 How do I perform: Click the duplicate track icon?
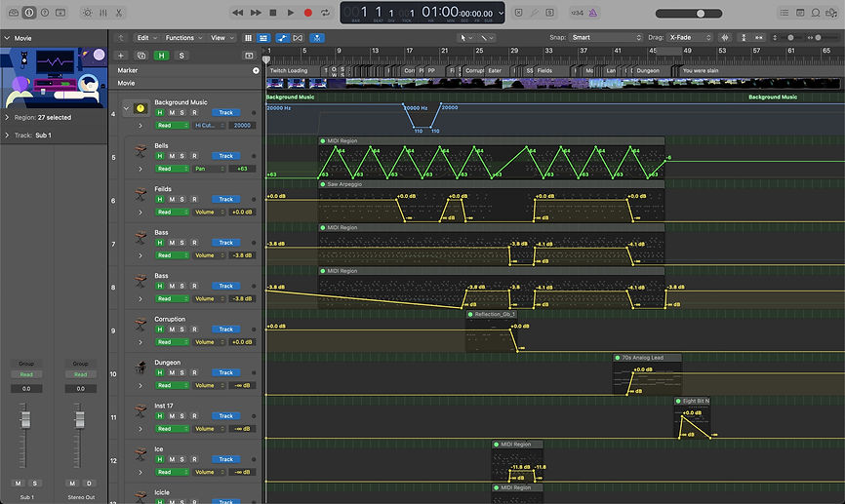(141, 56)
